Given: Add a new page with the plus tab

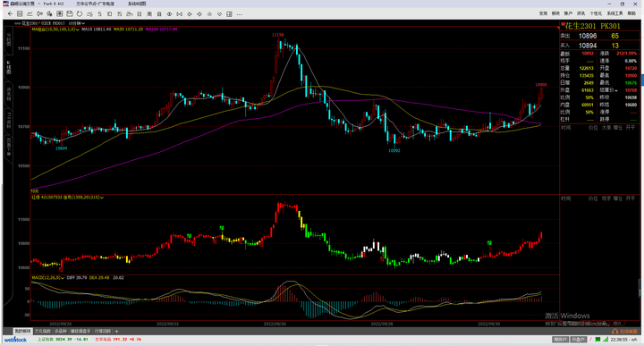Looking at the screenshot, I should 116,331.
